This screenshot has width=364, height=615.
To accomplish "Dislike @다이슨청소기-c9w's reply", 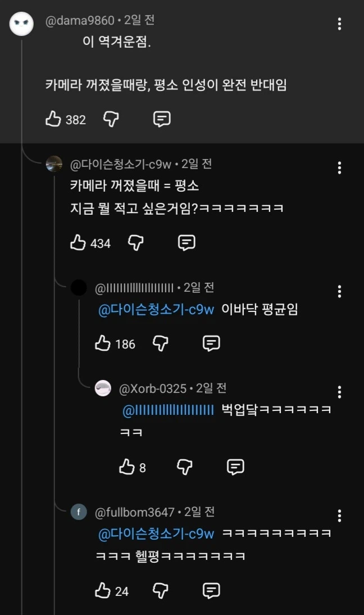I will [134, 243].
